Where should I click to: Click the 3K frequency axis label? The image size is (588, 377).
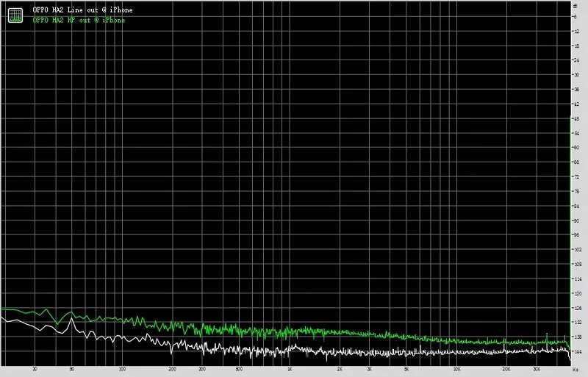pos(370,369)
